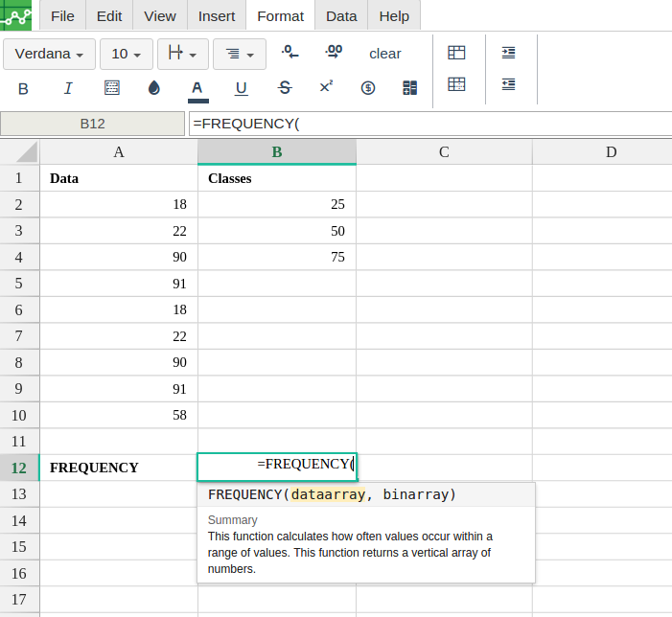Toggle bold formatting
Viewport: 672px width, 617px height.
24,88
